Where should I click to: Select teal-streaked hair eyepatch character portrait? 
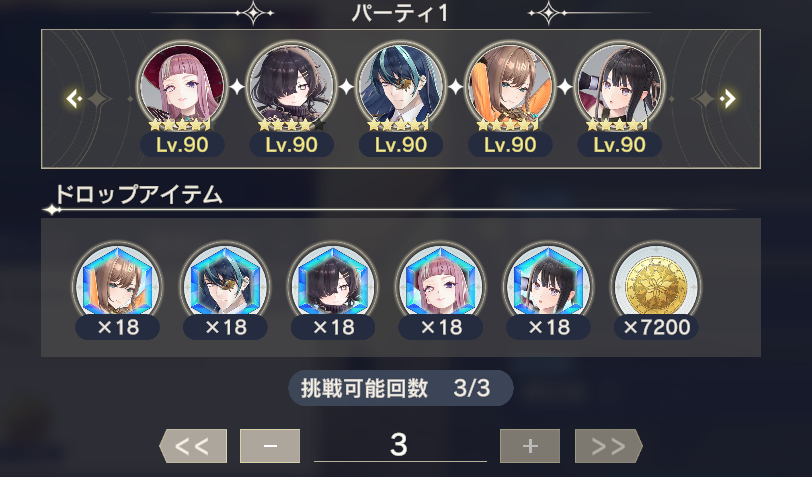pyautogui.click(x=401, y=86)
